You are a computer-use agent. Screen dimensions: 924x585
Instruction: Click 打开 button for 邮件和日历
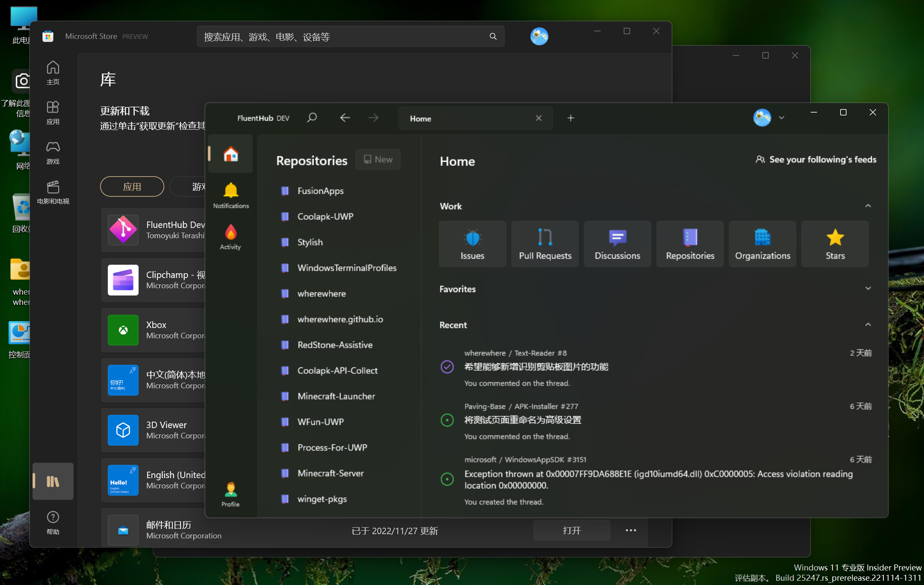572,531
